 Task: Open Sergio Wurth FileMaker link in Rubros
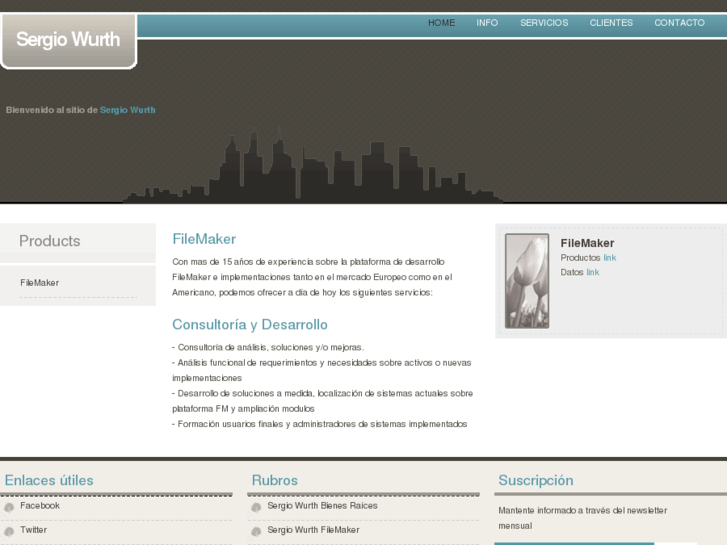coord(313,530)
